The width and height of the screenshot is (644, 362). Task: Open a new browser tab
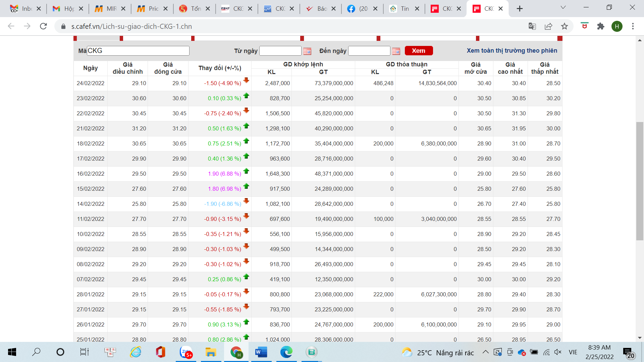point(520,9)
